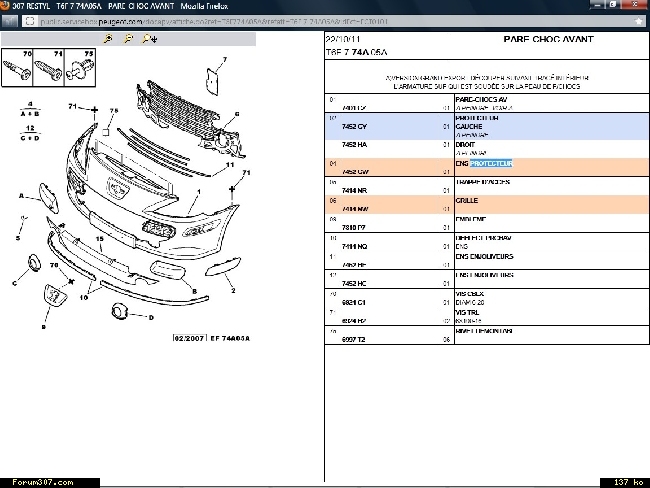Click callout letter D on the diagram
The height and width of the screenshot is (488, 650).
point(151,318)
